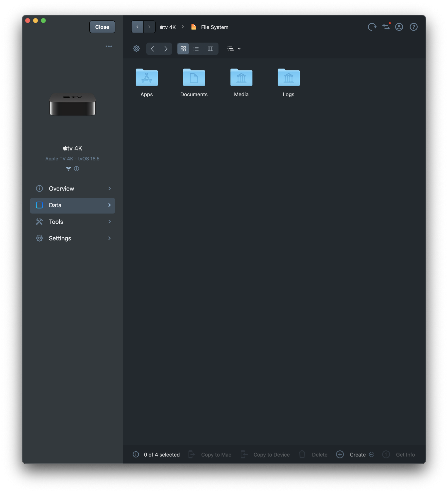This screenshot has height=493, width=448.
Task: Navigate forward in the file browser toolbar
Action: pos(166,49)
